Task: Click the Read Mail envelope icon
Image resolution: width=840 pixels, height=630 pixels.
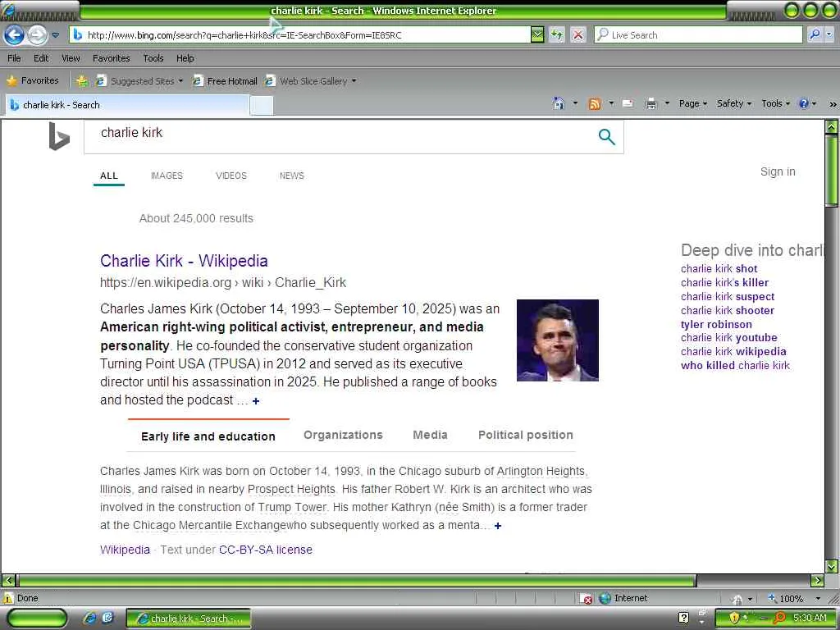Action: (628, 104)
